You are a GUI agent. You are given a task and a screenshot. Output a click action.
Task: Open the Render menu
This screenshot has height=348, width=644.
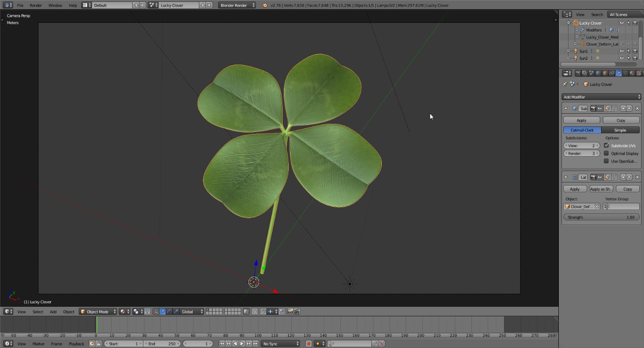pyautogui.click(x=36, y=5)
